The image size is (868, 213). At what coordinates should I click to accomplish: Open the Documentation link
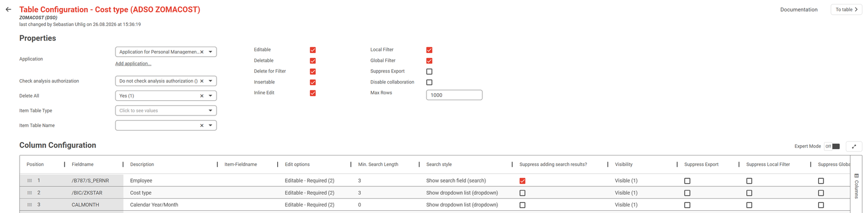tap(799, 10)
